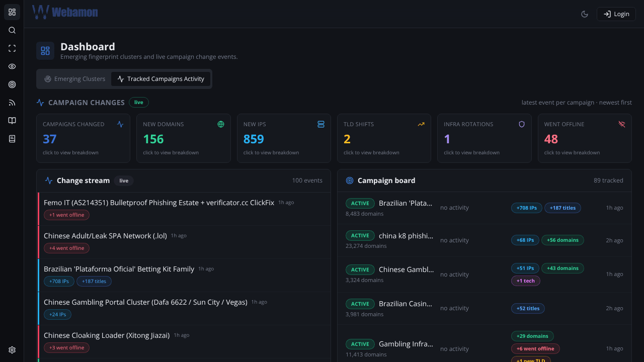This screenshot has width=644, height=362.
Task: Click the live badge beside Campaign Changes
Action: coord(139,103)
